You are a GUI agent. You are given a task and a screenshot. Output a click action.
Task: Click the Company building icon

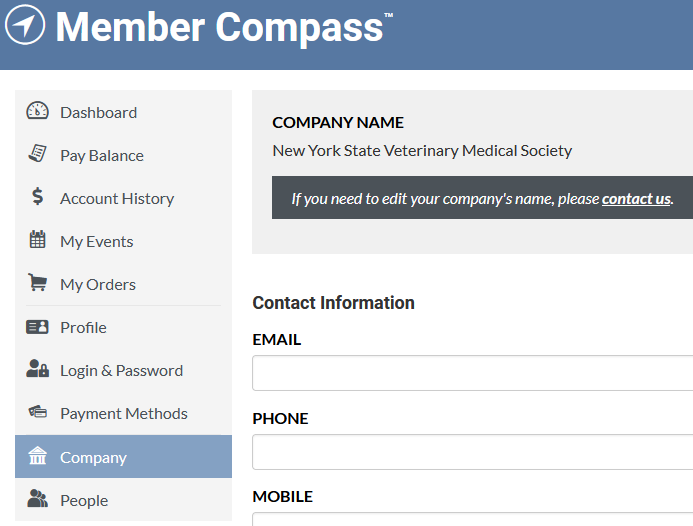37,455
